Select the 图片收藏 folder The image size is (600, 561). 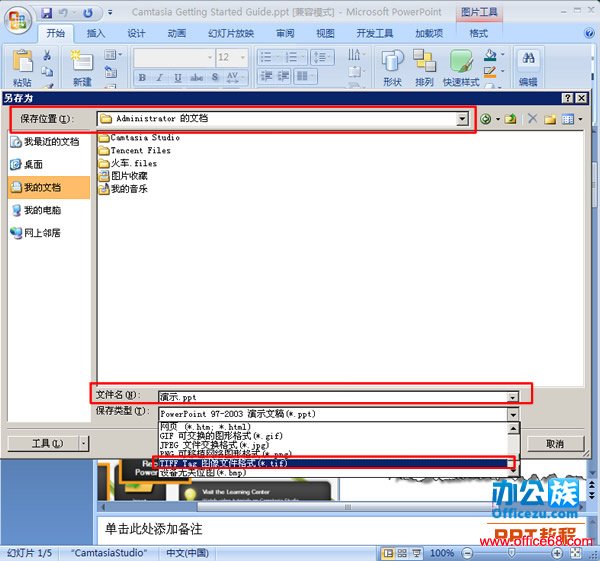point(123,176)
